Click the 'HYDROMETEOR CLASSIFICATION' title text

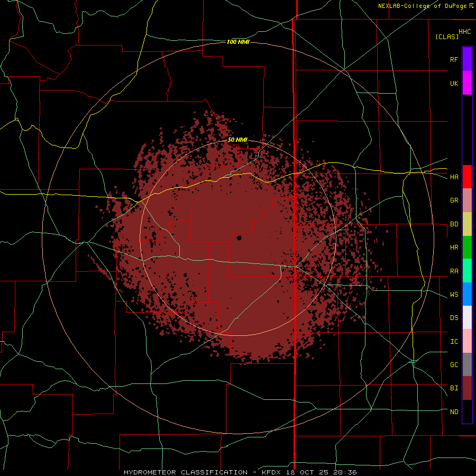[186, 472]
